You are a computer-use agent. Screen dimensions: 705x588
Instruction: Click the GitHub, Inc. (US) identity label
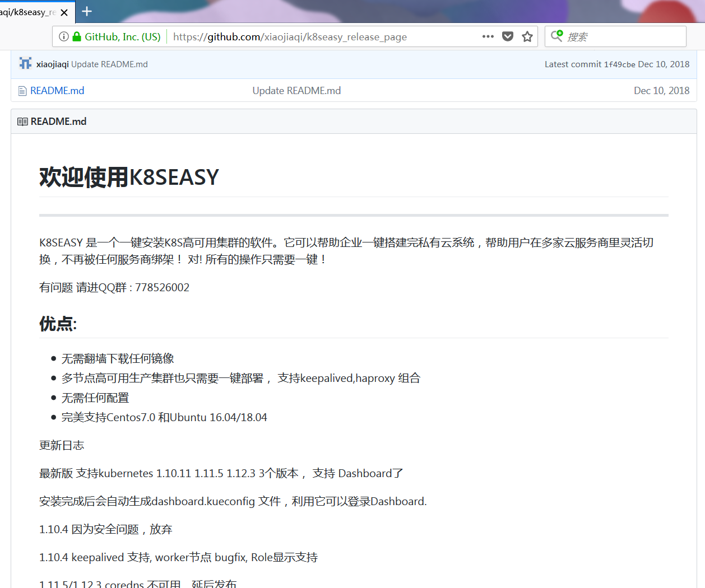coord(123,37)
